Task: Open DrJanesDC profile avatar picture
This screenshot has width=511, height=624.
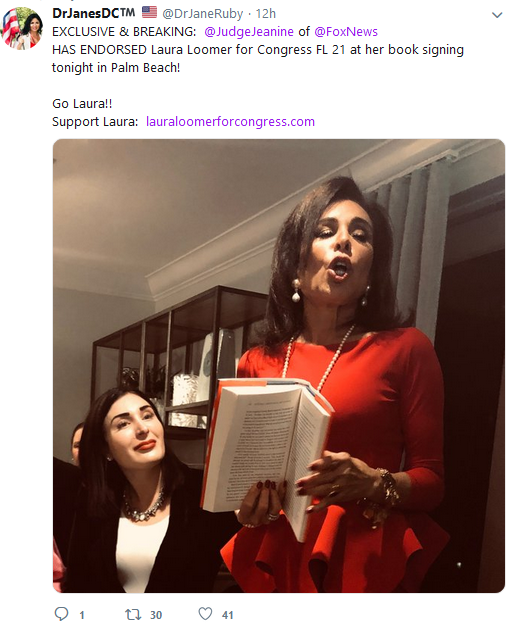Action: (x=23, y=28)
